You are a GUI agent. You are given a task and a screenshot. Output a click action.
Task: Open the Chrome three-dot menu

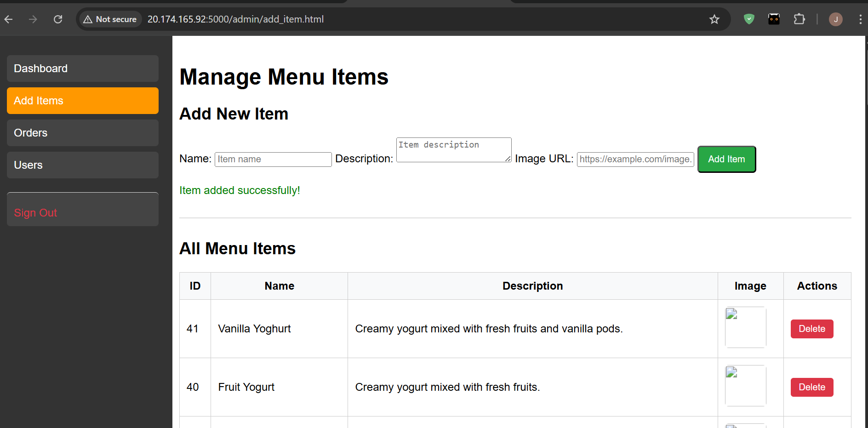point(861,19)
